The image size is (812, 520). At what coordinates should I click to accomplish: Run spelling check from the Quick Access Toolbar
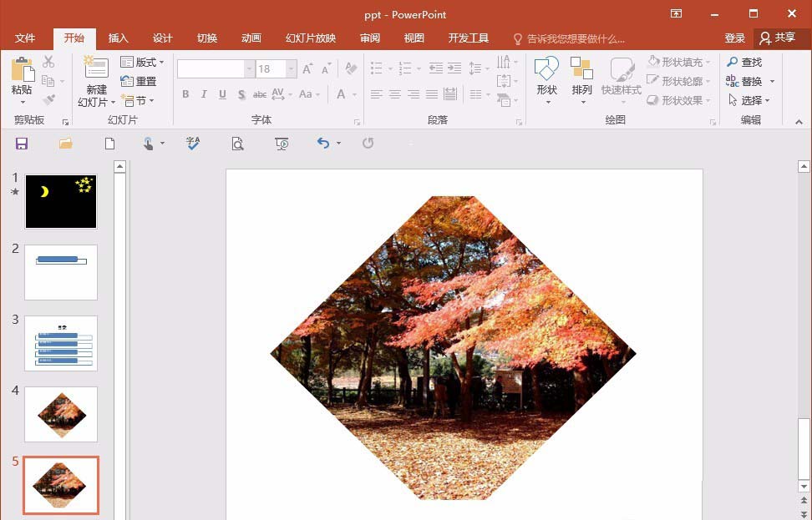193,143
